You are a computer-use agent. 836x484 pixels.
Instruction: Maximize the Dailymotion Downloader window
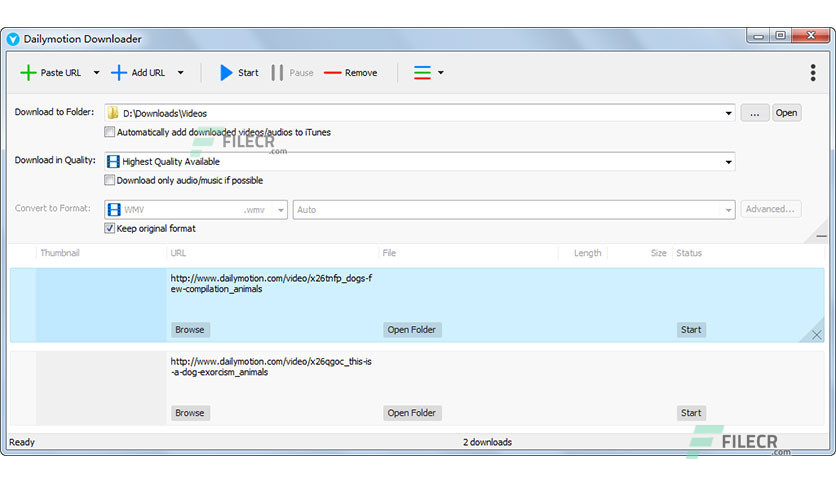pos(781,36)
